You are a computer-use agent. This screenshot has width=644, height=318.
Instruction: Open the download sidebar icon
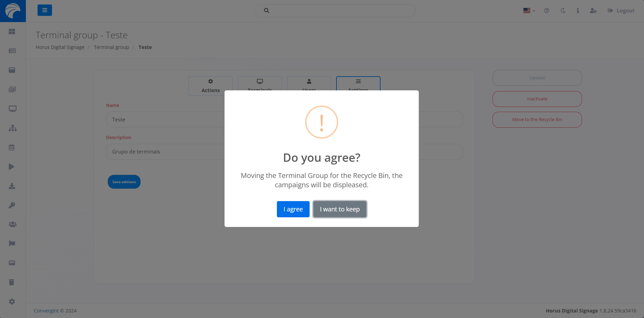12,186
